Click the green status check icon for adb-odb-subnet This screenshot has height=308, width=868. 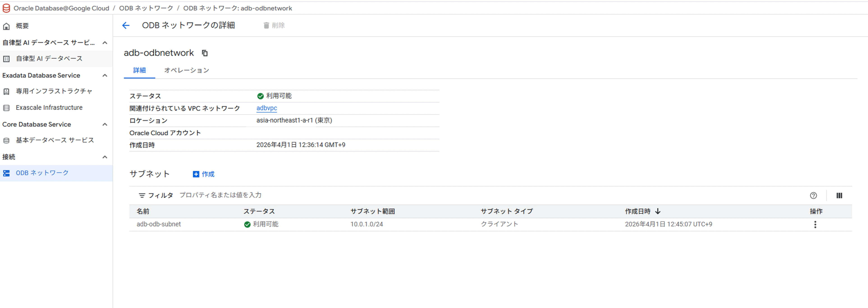coord(247,224)
